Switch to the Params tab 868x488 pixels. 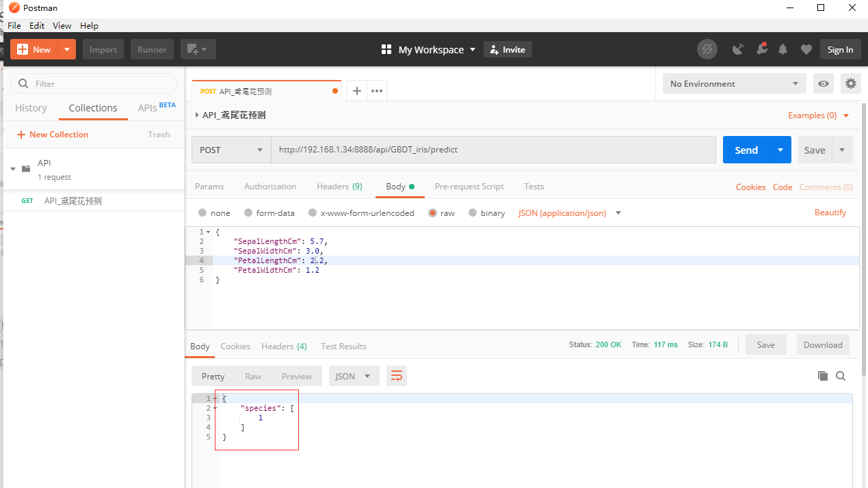click(x=209, y=187)
